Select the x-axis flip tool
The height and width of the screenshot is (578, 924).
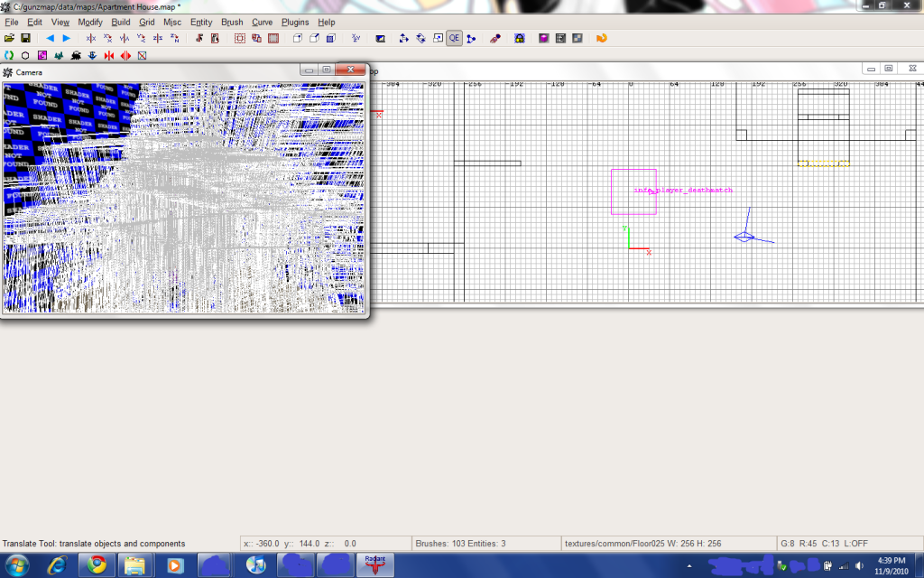[x=91, y=39]
